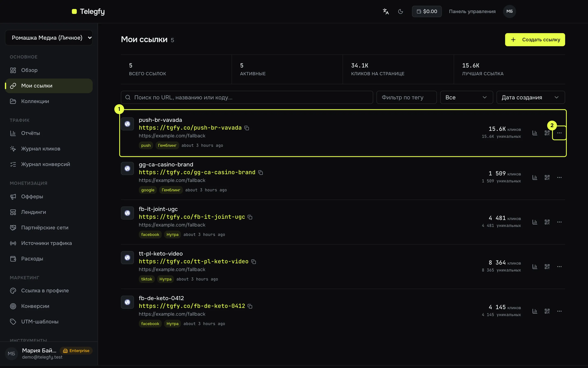Open statistics chart for push-br-vavada
588x368 pixels.
[x=535, y=133]
